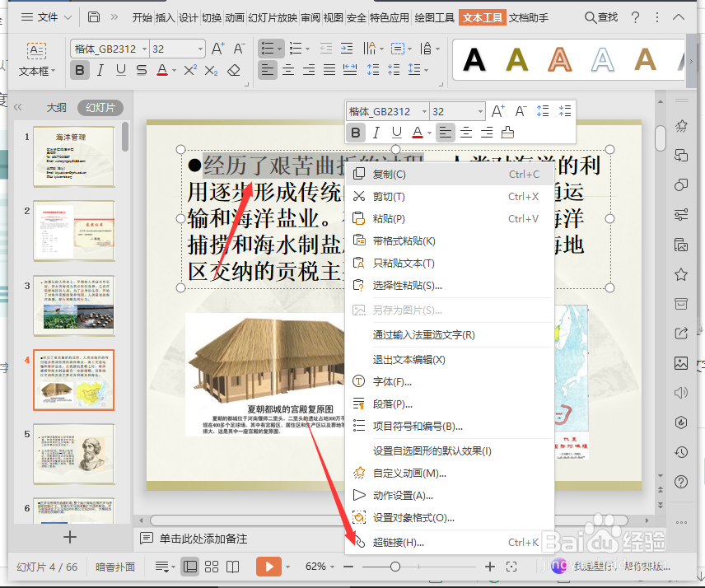Image resolution: width=705 pixels, height=588 pixels.
Task: Choose 复制(C) in the context menu
Action: 449,175
